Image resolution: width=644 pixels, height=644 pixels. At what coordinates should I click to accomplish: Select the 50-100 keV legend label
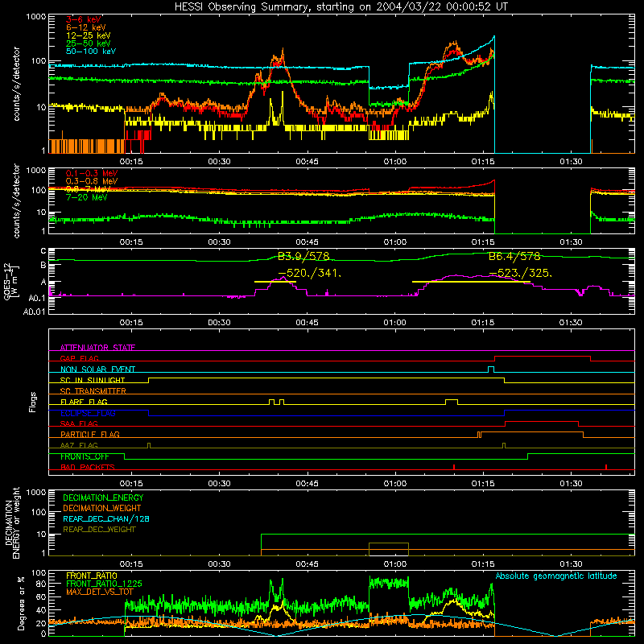click(91, 52)
